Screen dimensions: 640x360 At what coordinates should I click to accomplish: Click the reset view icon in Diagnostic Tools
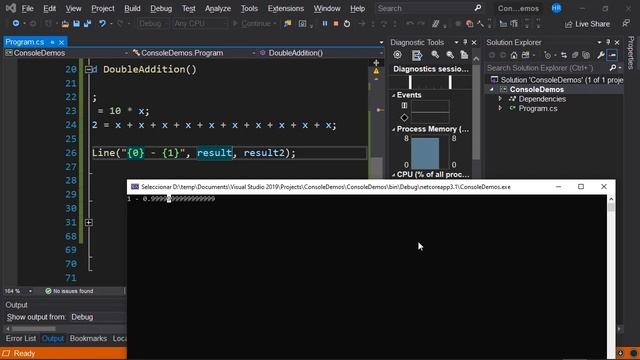[464, 55]
